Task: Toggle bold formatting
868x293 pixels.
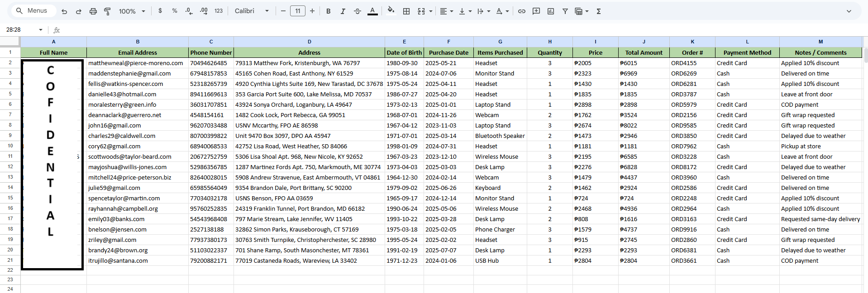Action: click(x=329, y=11)
